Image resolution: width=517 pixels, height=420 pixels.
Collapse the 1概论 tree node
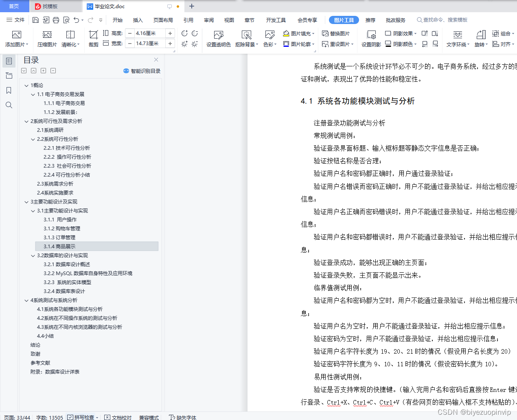(26, 85)
